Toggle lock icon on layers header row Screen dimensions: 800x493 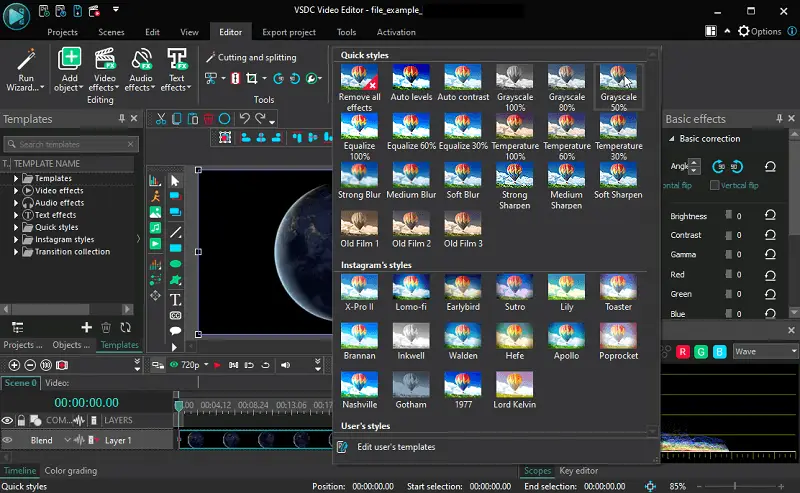(21, 421)
